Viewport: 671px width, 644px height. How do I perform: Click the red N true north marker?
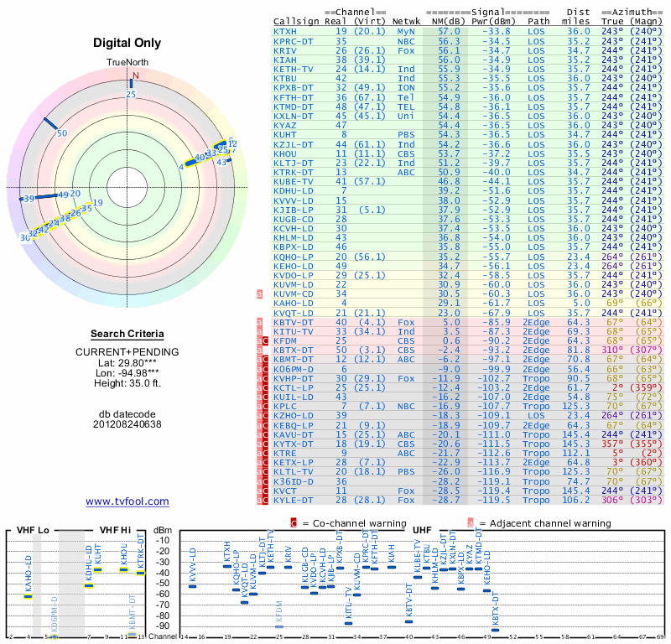[133, 75]
